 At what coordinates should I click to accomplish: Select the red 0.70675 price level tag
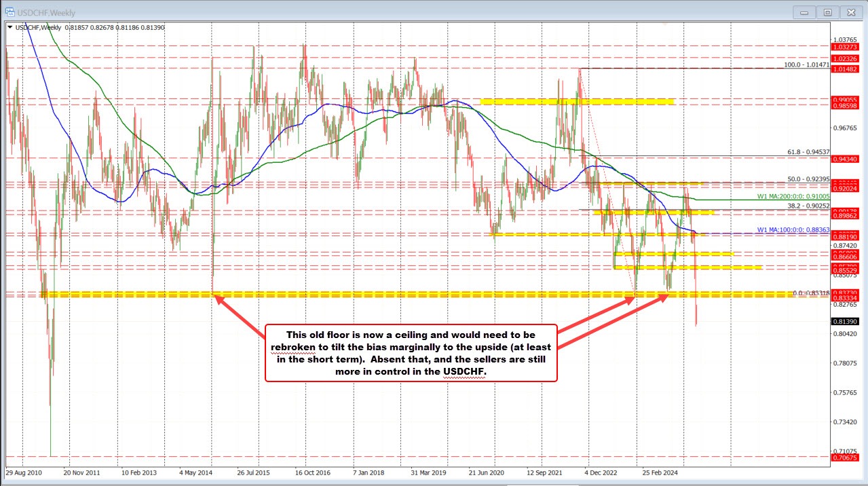(846, 458)
